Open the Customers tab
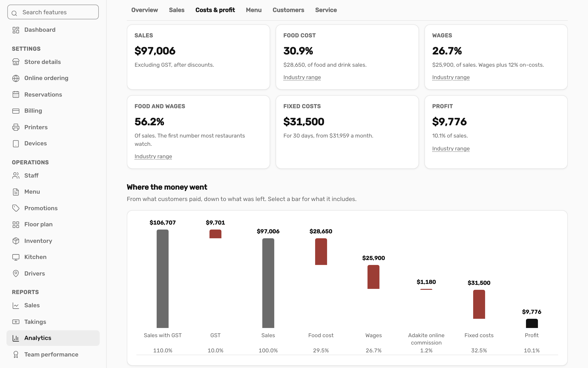588x368 pixels. pos(288,10)
